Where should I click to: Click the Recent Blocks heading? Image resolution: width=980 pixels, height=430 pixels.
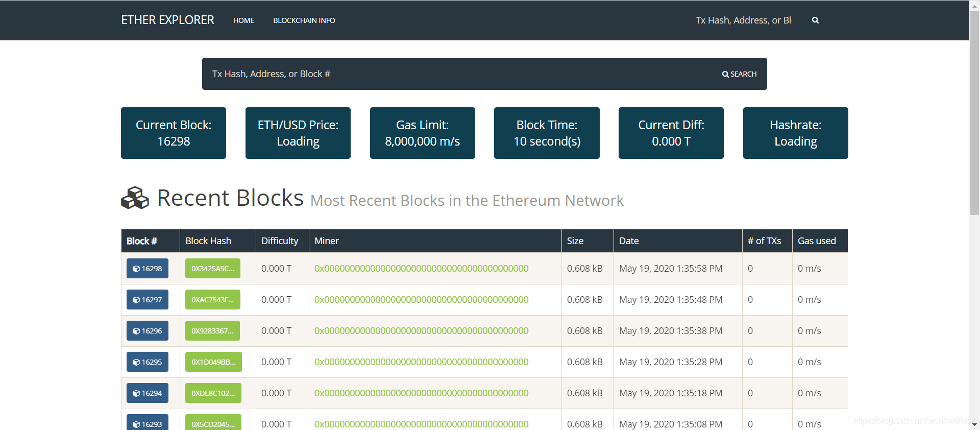click(x=230, y=198)
